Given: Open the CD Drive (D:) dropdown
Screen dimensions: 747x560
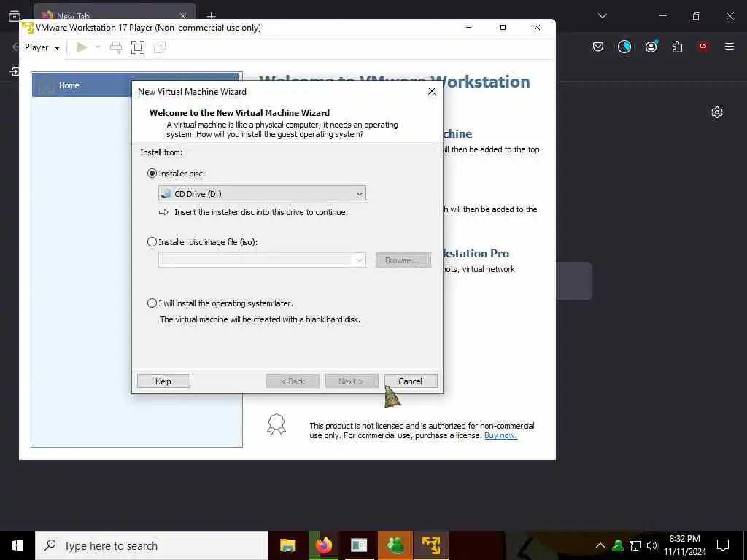Looking at the screenshot, I should [x=262, y=193].
